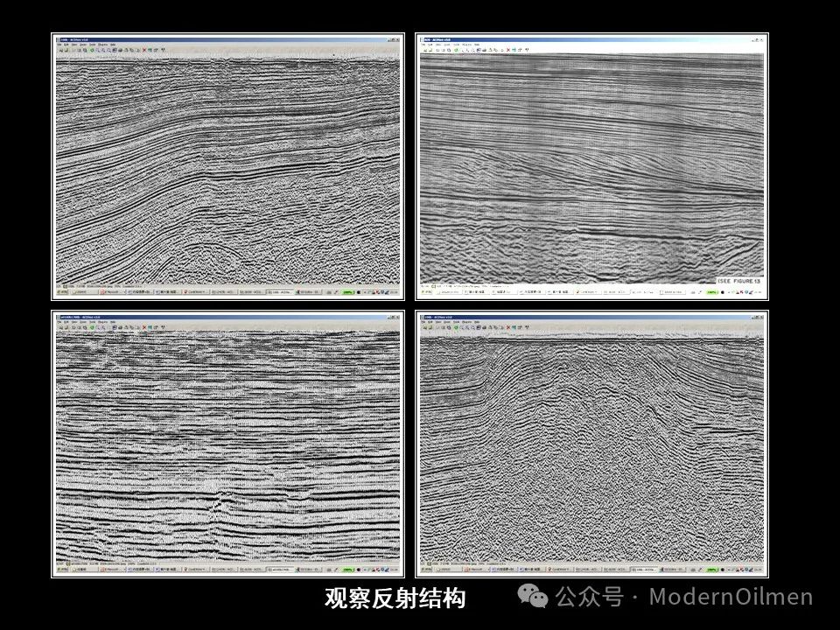Screen dimensions: 840x630
Task: Open the Plugins menu in top-left viewer window
Action: tap(103, 45)
